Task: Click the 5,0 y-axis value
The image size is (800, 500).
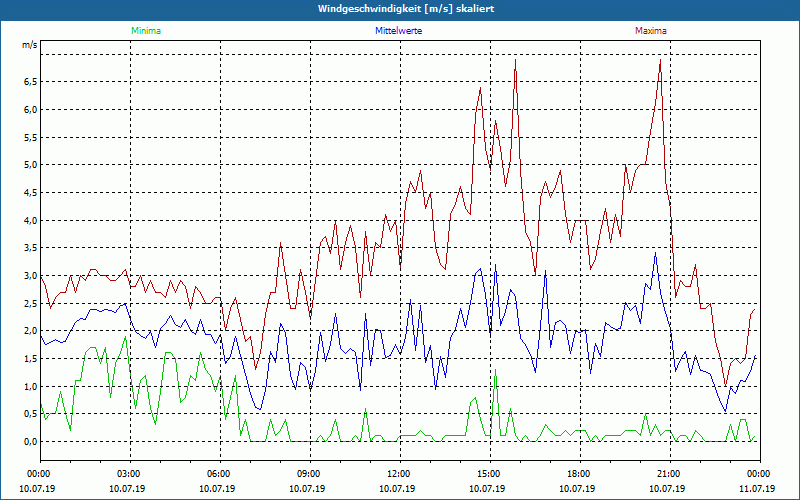Action: 31,165
